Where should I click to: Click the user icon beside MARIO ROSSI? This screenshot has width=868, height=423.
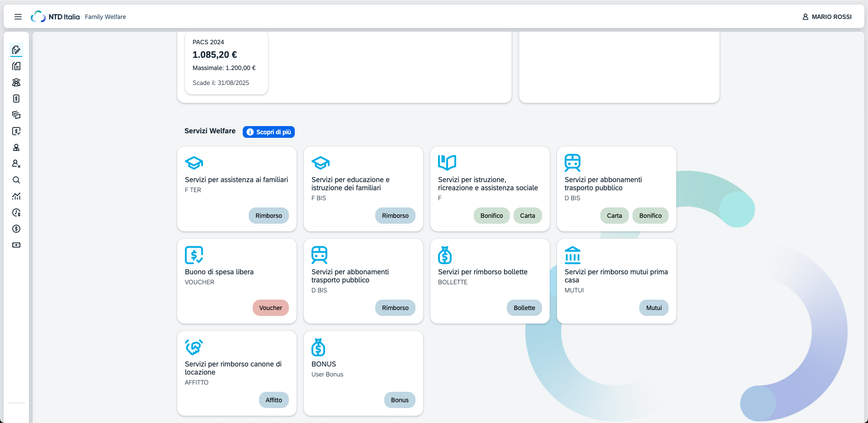click(805, 17)
